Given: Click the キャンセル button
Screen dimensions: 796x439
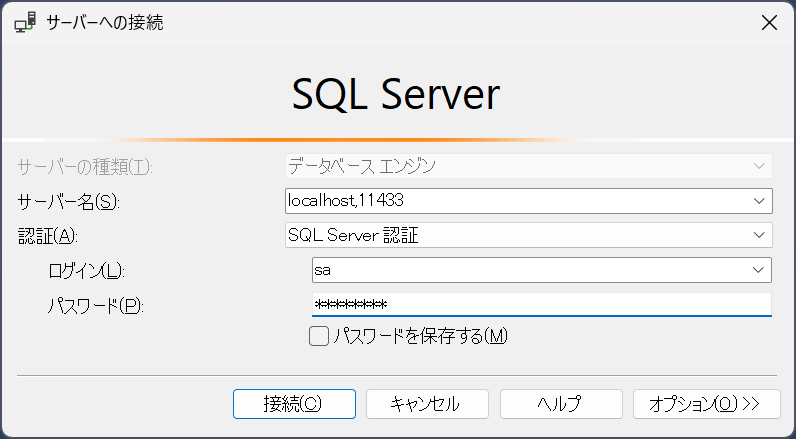Looking at the screenshot, I should pyautogui.click(x=427, y=403).
